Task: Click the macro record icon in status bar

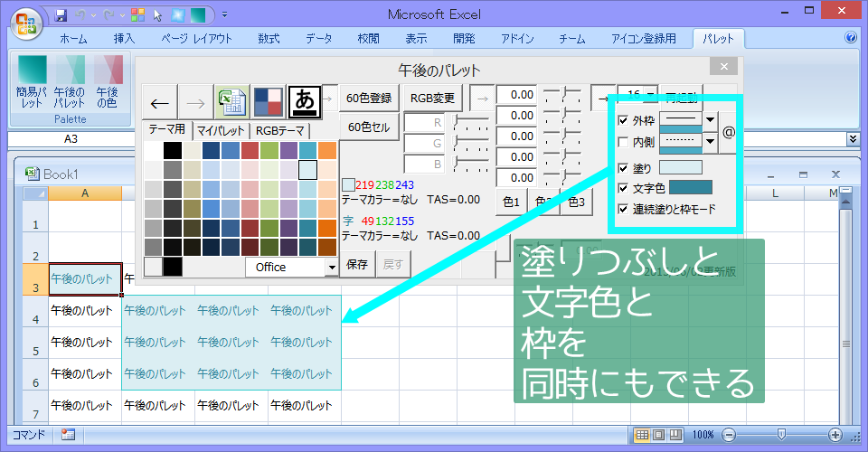Action: tap(68, 435)
